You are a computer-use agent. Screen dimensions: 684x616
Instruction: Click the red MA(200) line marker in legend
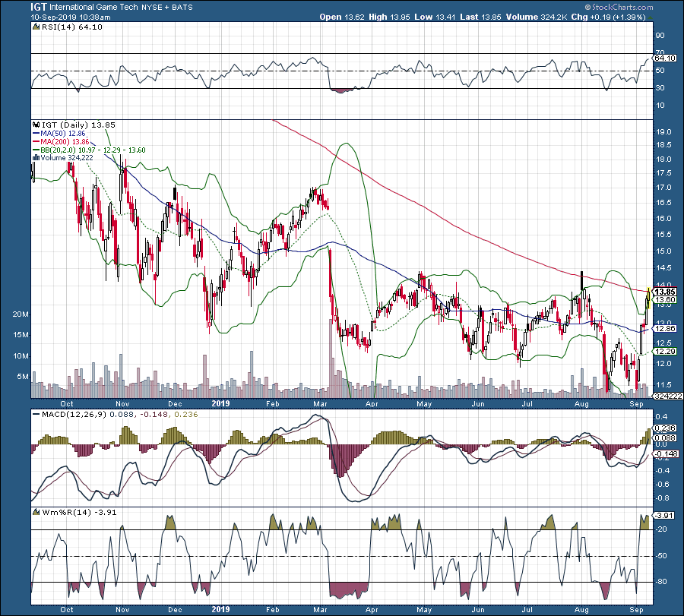coord(36,142)
